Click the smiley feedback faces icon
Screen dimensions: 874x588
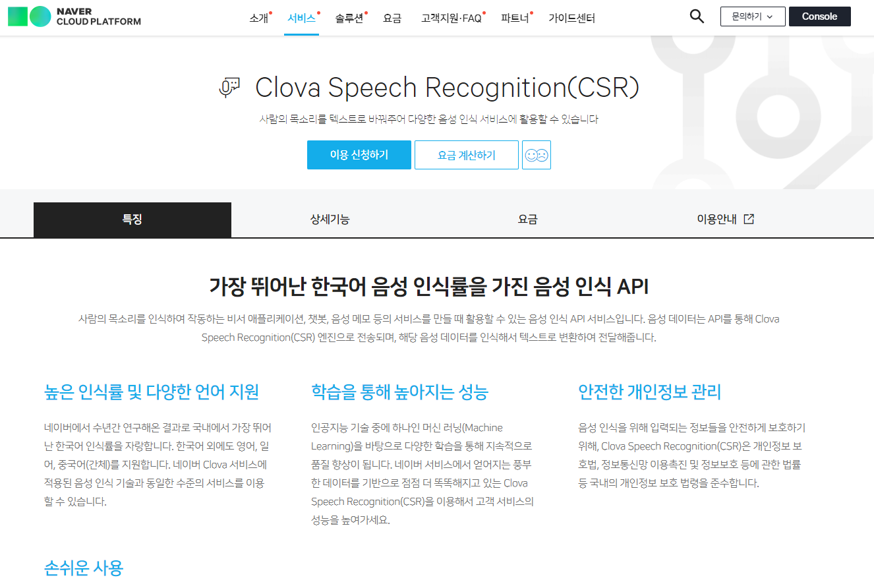537,155
